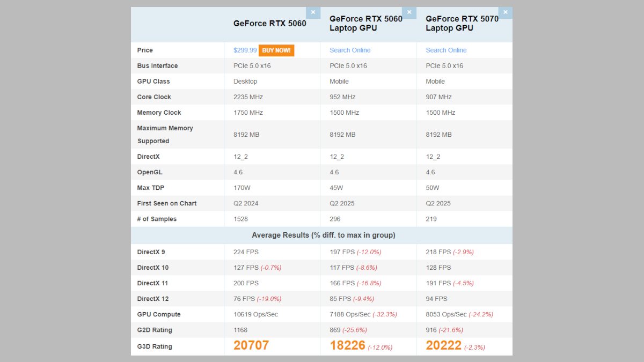Click Search Online for RTX 5060 Laptop GPU
Viewport: 644px width, 362px height.
coord(350,50)
